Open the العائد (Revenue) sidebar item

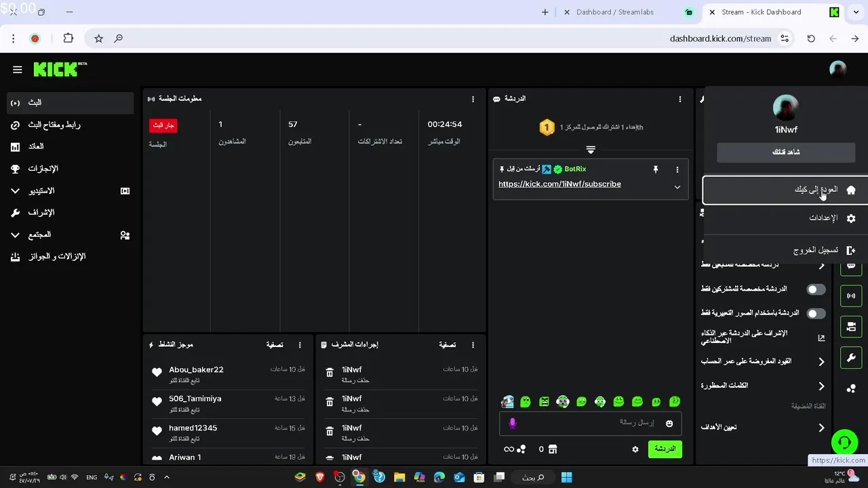click(x=71, y=146)
